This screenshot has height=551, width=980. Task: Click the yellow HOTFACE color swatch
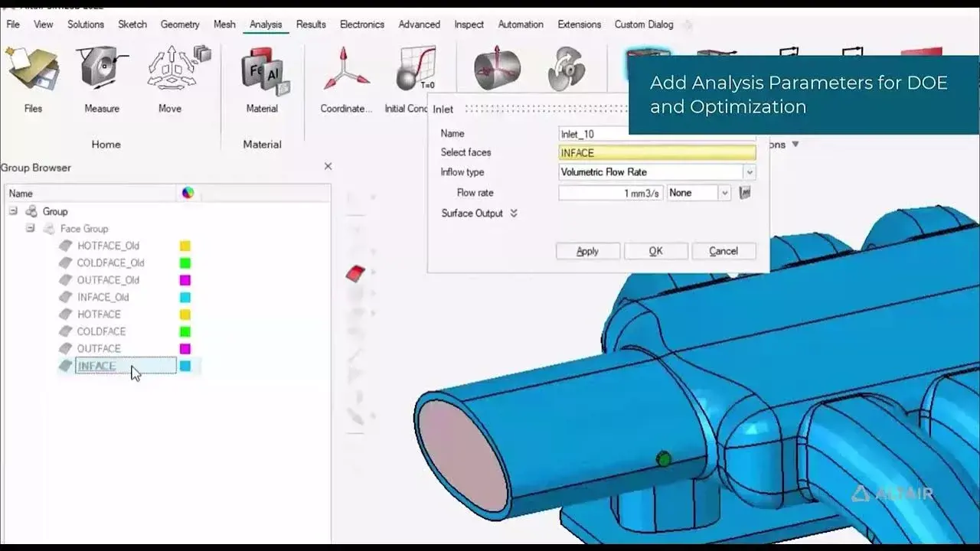click(x=185, y=315)
